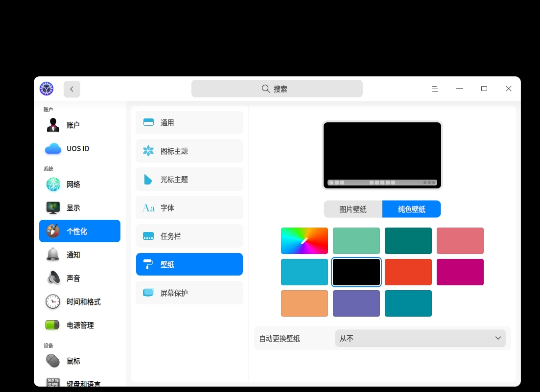Close the Control Center window
Viewport: 540px width, 392px height.
[508, 89]
